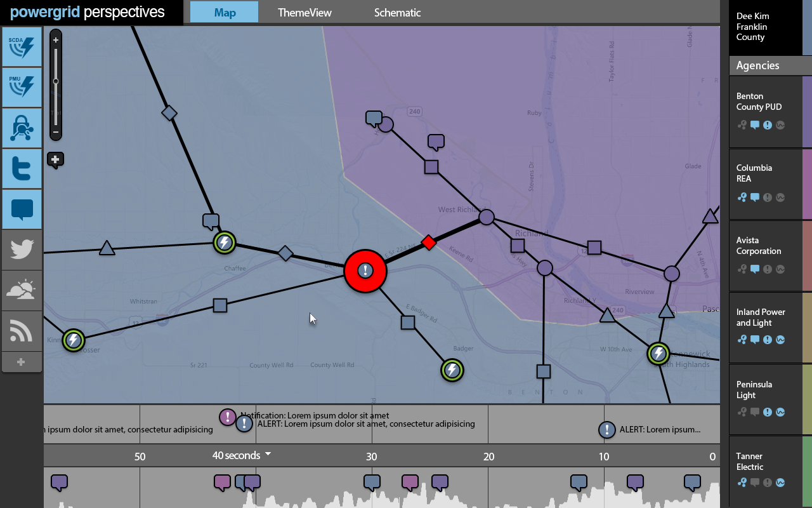
Task: Select the lightning node near Prosser
Action: tap(74, 340)
